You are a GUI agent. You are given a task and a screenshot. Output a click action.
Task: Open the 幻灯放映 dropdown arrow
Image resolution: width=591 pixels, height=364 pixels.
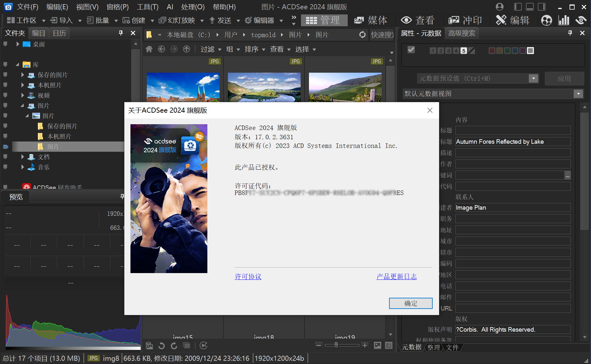coord(202,21)
